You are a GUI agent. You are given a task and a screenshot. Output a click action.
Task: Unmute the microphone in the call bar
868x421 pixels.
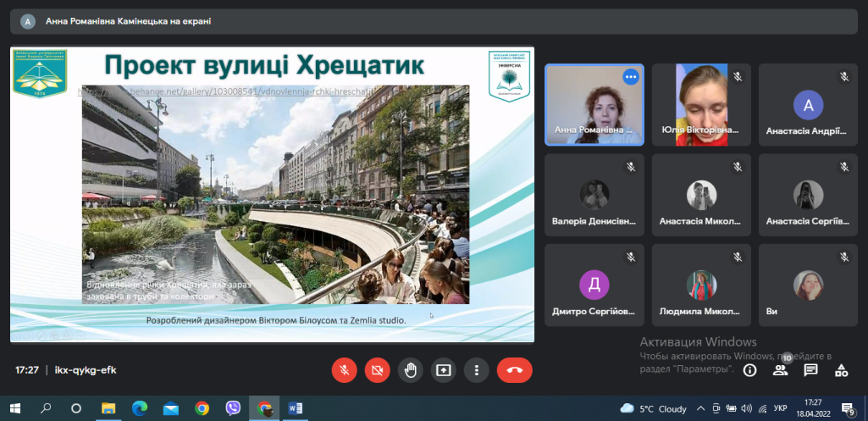point(345,370)
